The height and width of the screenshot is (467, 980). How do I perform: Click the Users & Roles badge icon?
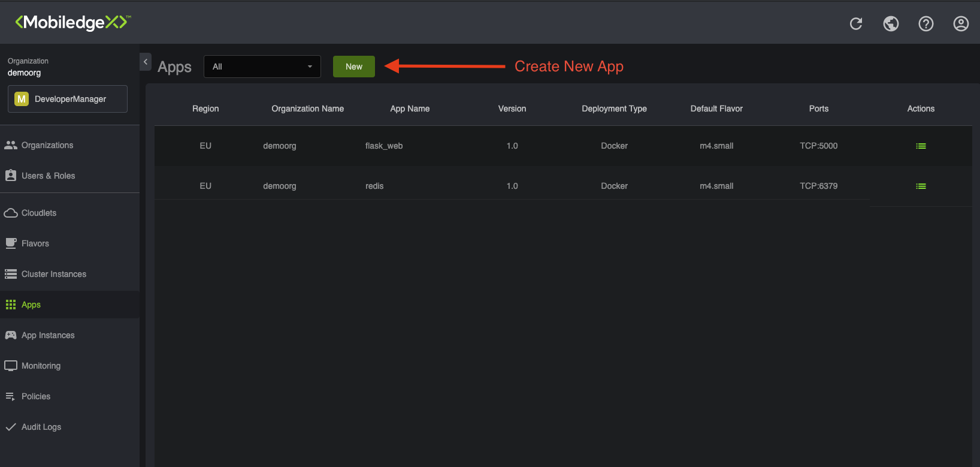coord(11,176)
